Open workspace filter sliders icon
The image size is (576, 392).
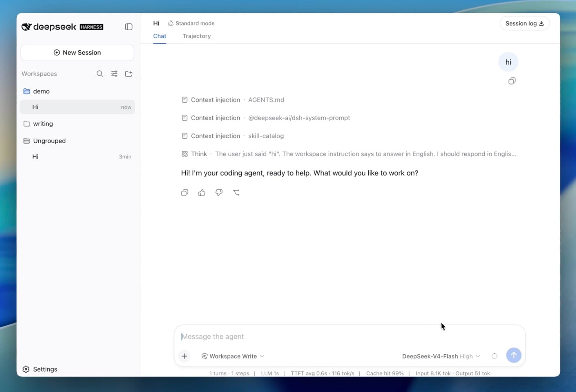(114, 74)
